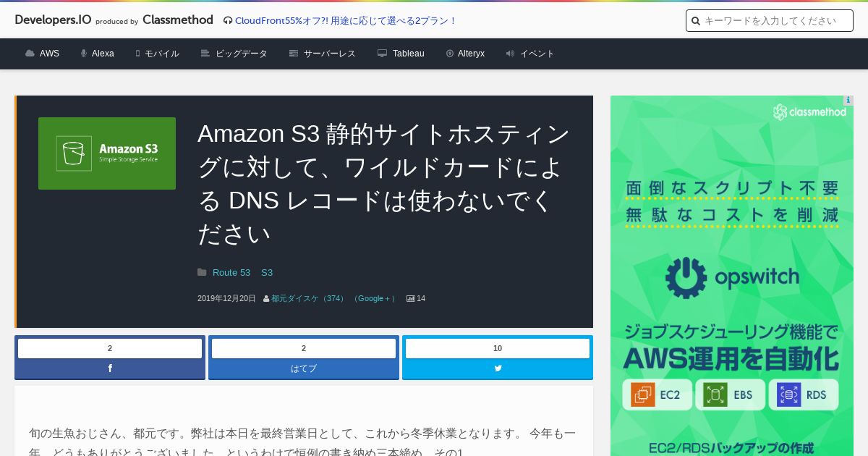
Task: Bookmark article with はてブ button
Action: tap(304, 368)
